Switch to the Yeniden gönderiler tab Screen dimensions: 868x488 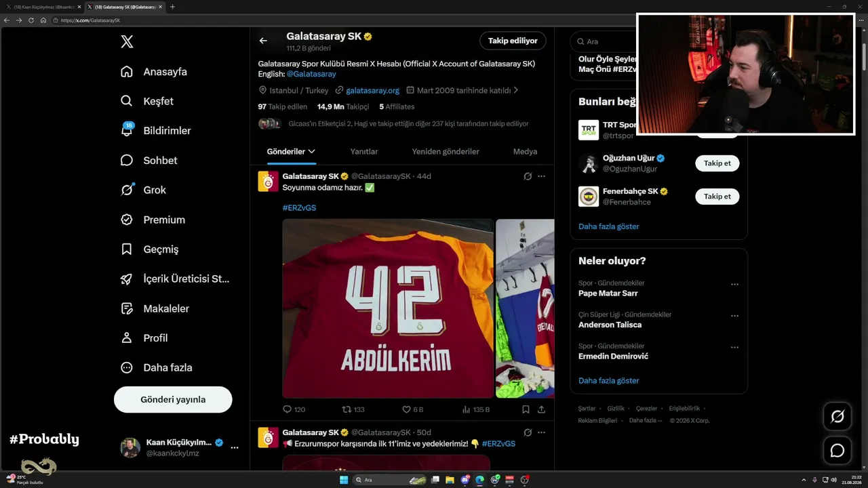tap(446, 152)
